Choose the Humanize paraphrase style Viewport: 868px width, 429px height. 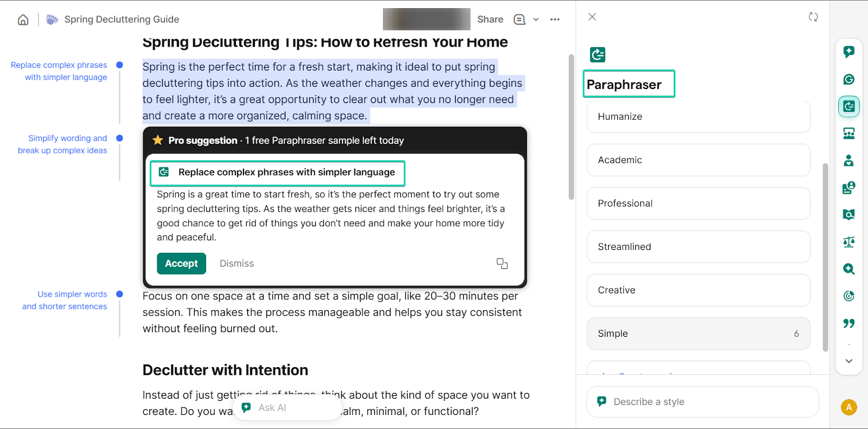pos(698,117)
